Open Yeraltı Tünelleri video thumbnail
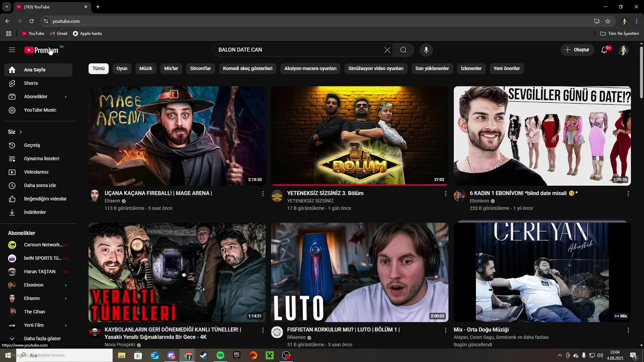The image size is (644, 362). coord(177,272)
